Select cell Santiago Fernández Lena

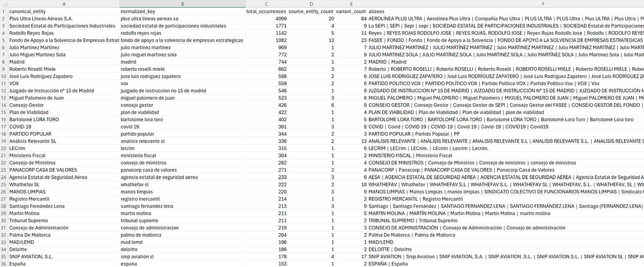63,206
